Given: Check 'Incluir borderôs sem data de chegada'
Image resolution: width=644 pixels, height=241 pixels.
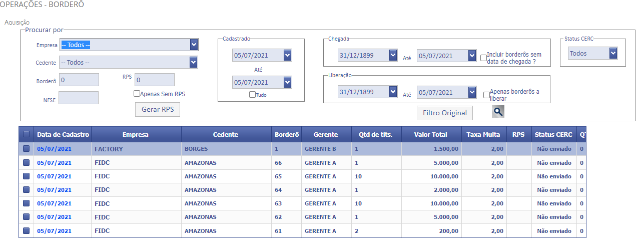Looking at the screenshot, I should pos(483,58).
